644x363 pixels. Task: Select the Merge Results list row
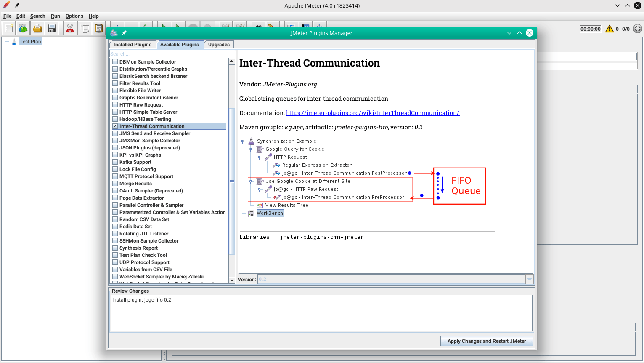(x=169, y=184)
